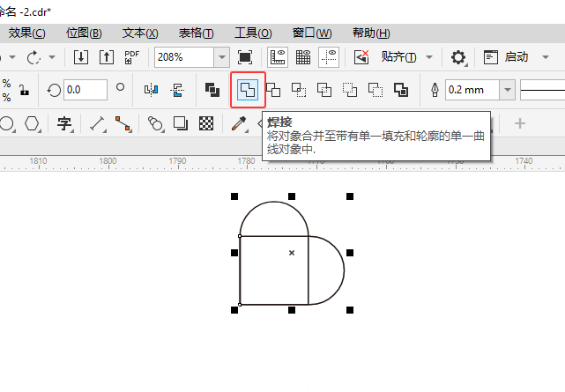Viewport: 565px width, 392px height.
Task: Open the 表格(T) menu
Action: pyautogui.click(x=197, y=33)
